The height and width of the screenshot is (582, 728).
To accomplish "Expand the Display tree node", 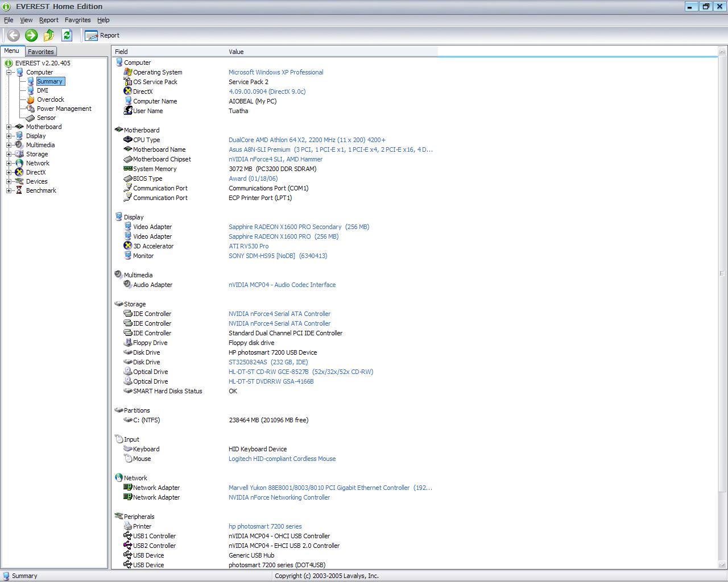I will coord(9,136).
